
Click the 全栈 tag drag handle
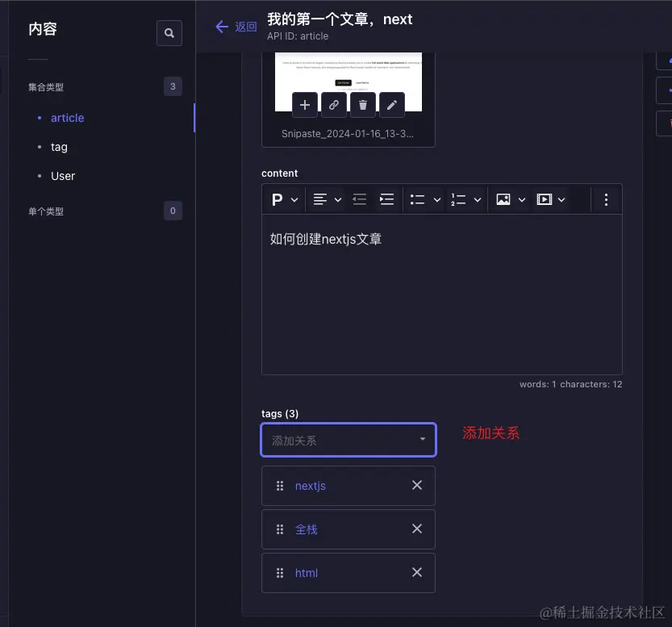pyautogui.click(x=280, y=529)
